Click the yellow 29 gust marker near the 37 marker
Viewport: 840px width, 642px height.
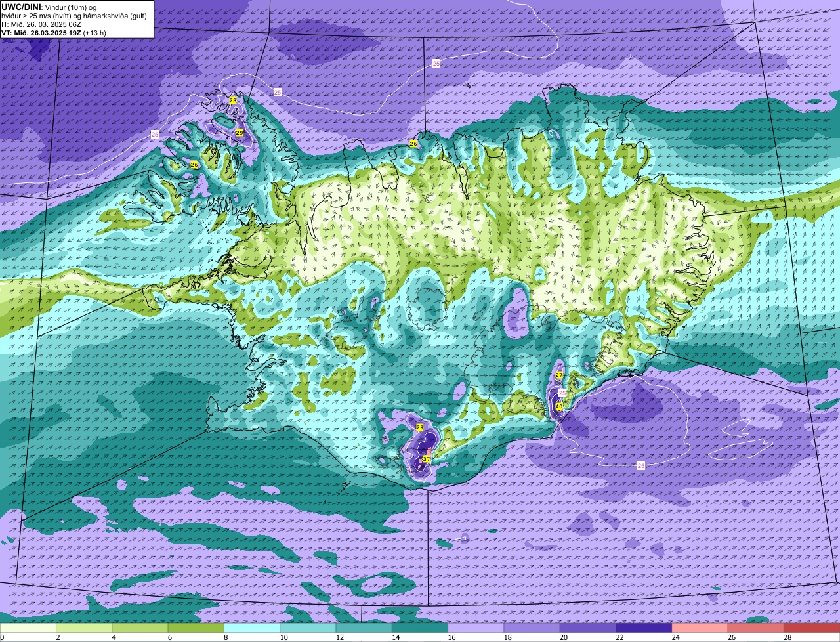[420, 427]
